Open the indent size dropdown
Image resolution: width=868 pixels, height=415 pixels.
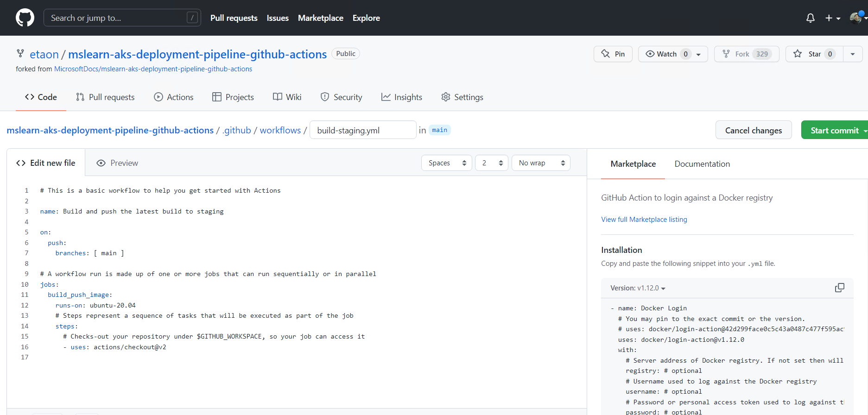492,163
